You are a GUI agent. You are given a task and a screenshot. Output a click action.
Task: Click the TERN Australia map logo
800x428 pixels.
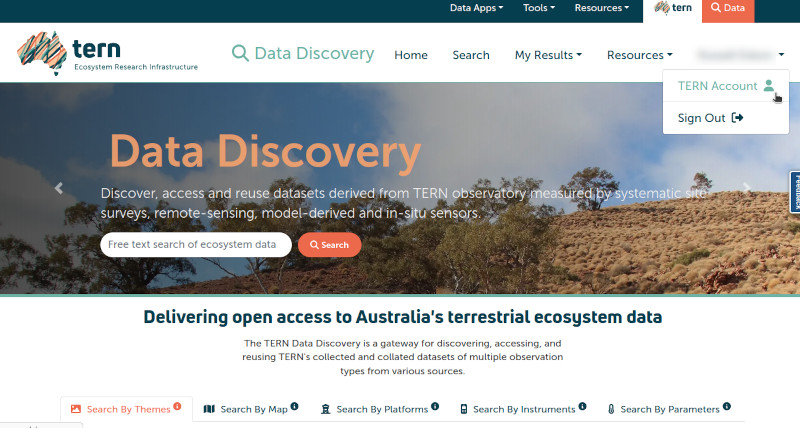click(x=42, y=53)
